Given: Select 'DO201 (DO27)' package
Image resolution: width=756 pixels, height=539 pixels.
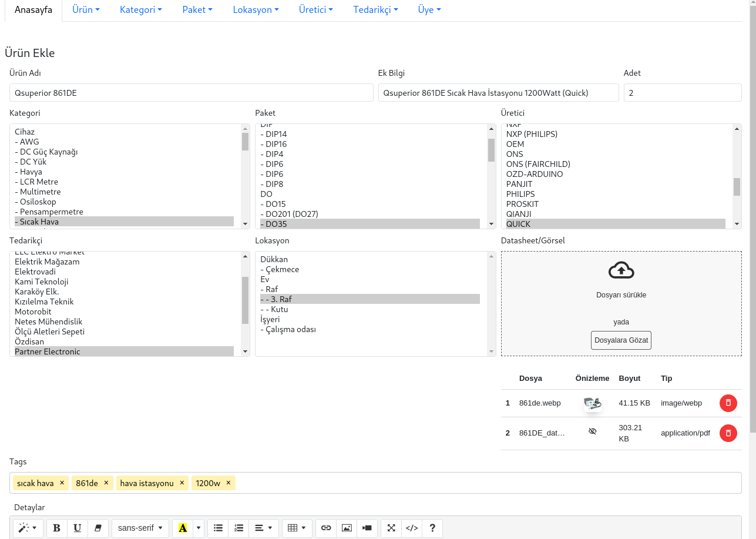Looking at the screenshot, I should [x=370, y=214].
